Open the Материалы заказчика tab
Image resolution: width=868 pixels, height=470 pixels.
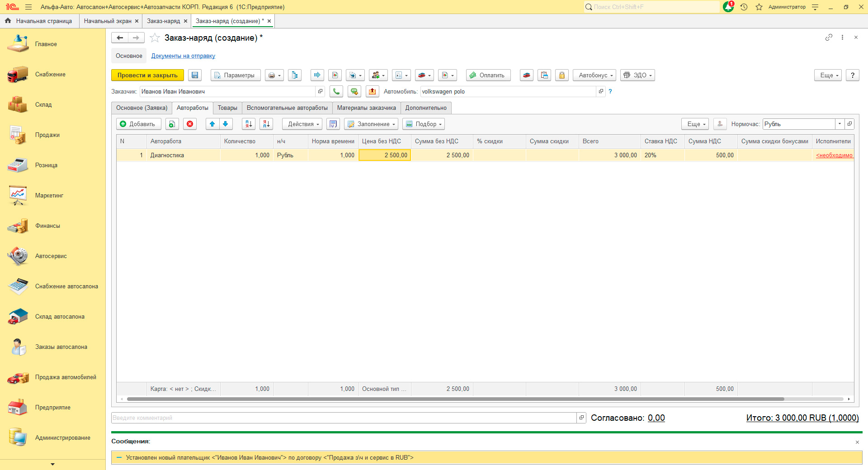[367, 108]
